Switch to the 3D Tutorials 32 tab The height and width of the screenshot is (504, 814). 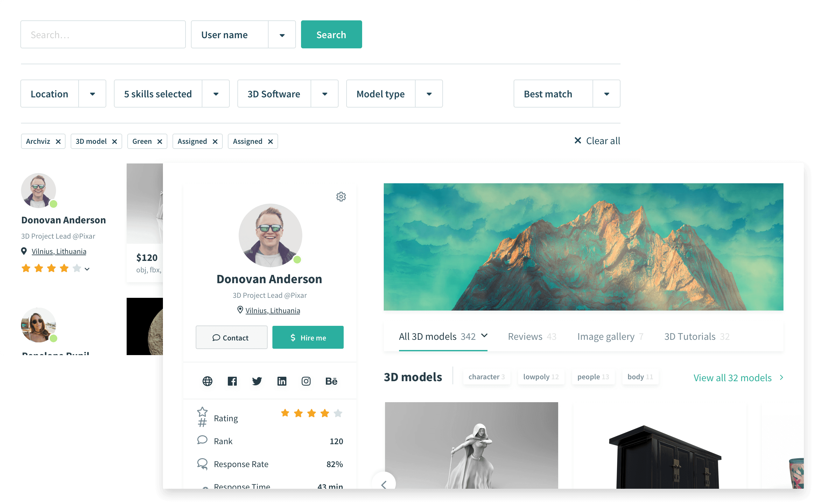pyautogui.click(x=697, y=336)
